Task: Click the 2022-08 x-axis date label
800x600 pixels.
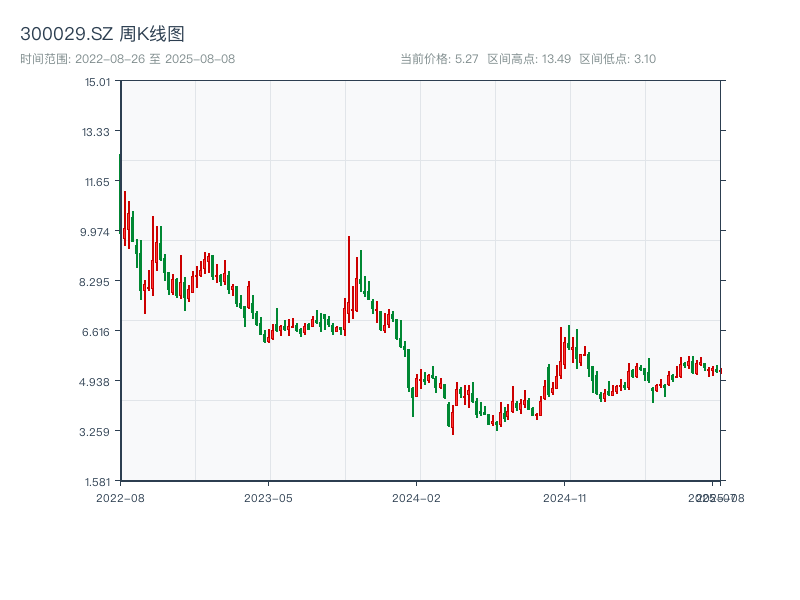Action: [x=120, y=497]
